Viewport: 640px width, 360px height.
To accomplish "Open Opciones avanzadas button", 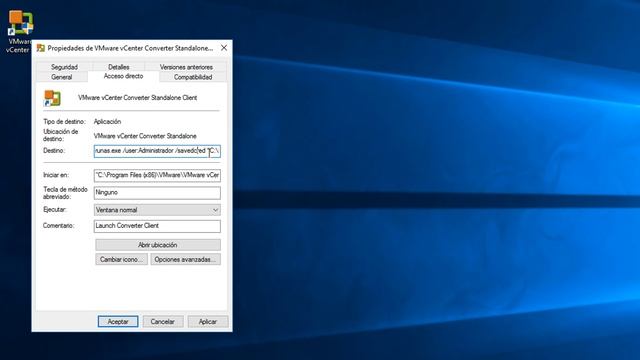I will [x=186, y=260].
